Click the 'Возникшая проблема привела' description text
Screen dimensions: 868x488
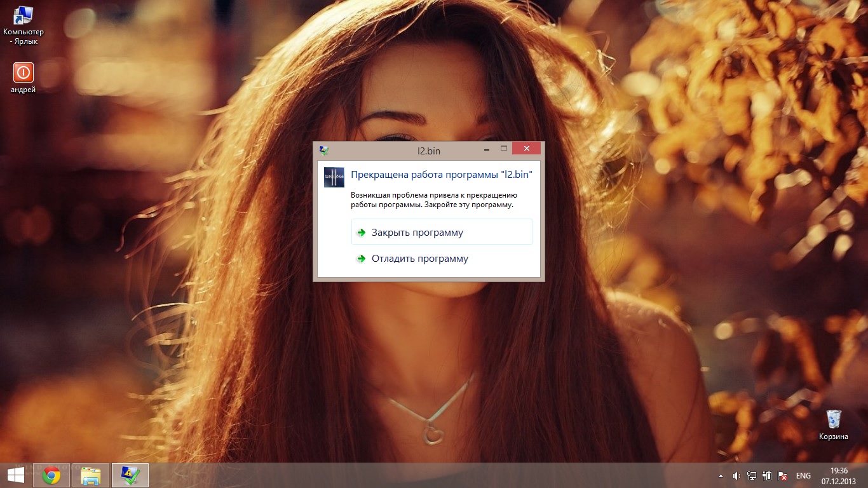(434, 200)
